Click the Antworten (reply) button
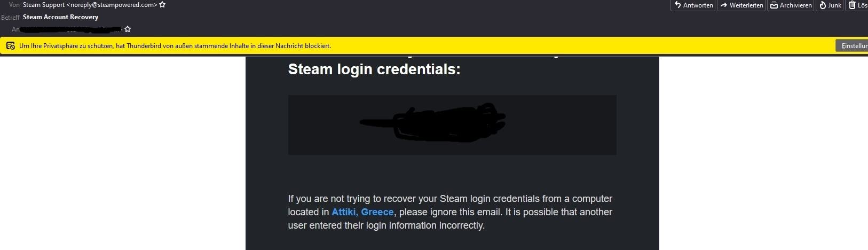 click(693, 5)
